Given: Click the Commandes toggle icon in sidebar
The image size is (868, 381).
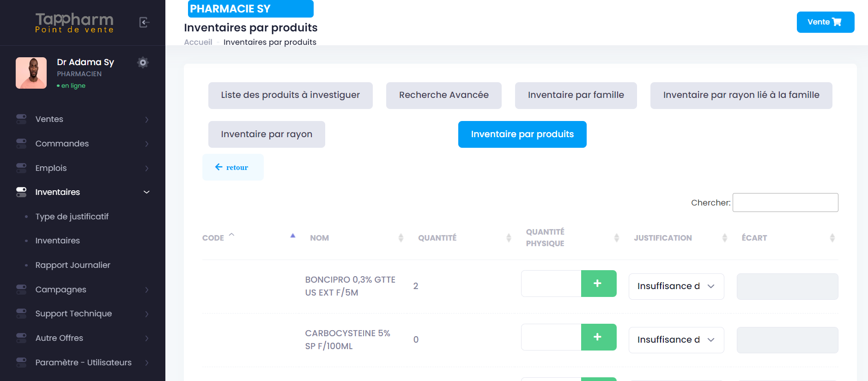Looking at the screenshot, I should (x=21, y=144).
